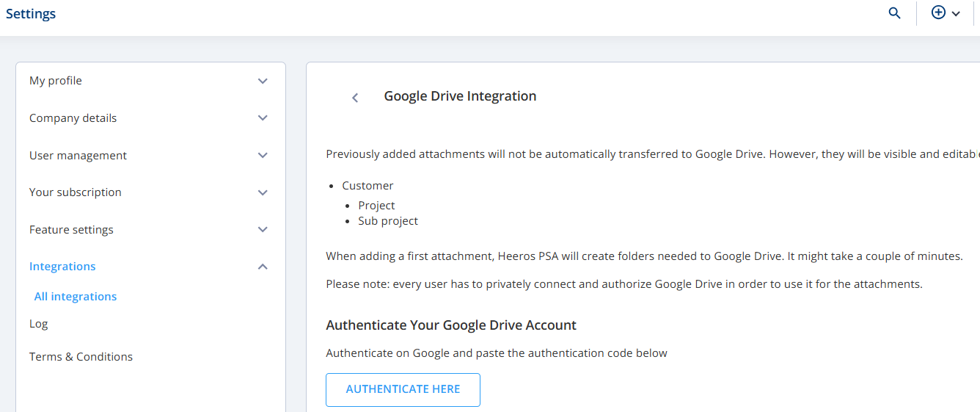The image size is (980, 412).
Task: Open My profile settings section
Action: pyautogui.click(x=56, y=81)
